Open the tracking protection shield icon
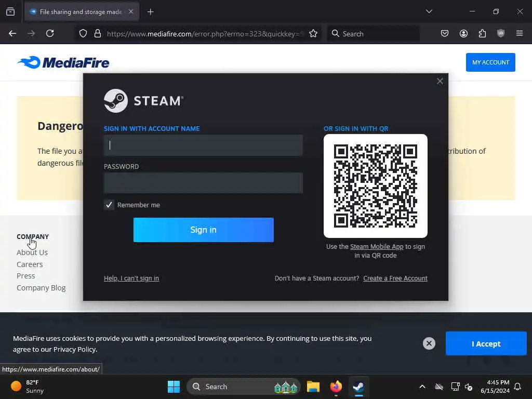This screenshot has height=399, width=532. (83, 34)
